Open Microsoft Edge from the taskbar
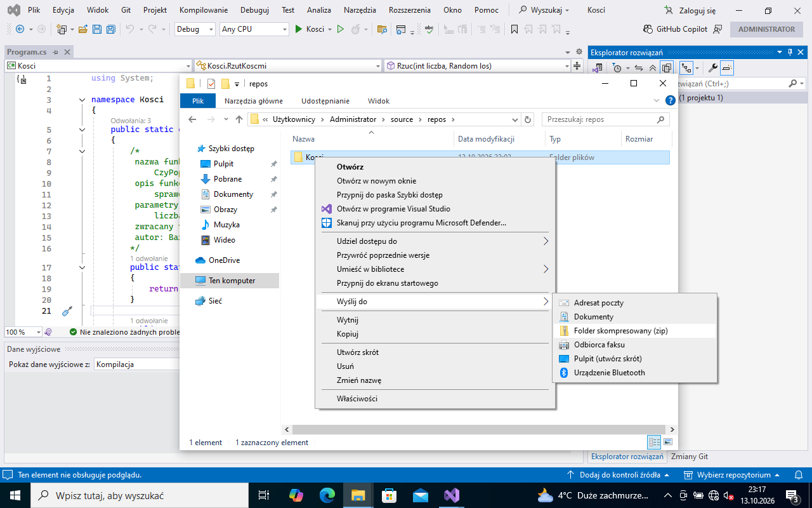The image size is (812, 508). pyautogui.click(x=327, y=495)
